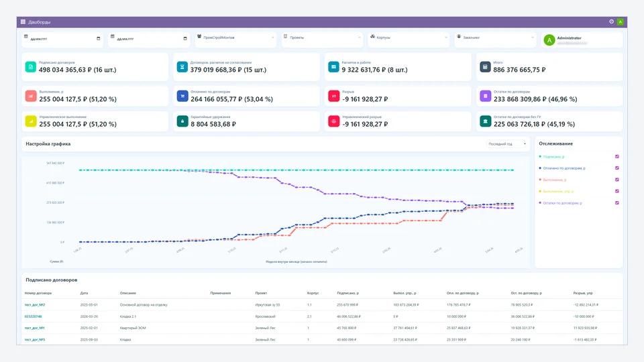Image resolution: width=644 pixels, height=362 pixels.
Task: Open contract link тест_дог_№2
Action: (35, 305)
